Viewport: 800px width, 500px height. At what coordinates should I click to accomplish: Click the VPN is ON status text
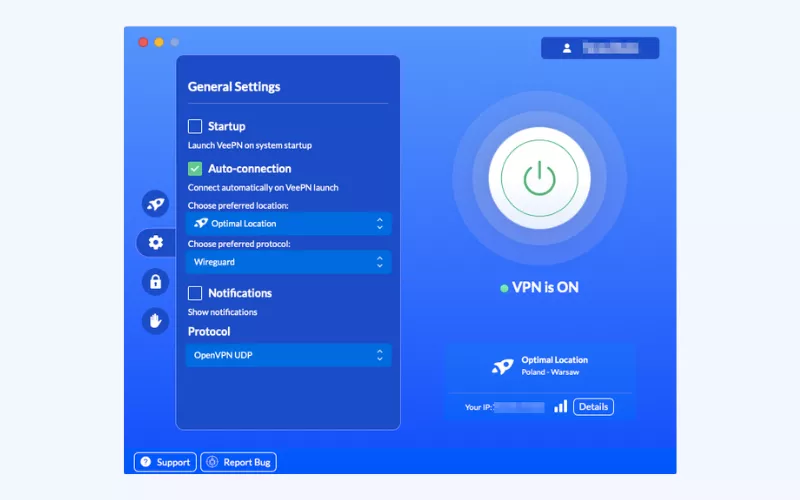click(x=545, y=287)
